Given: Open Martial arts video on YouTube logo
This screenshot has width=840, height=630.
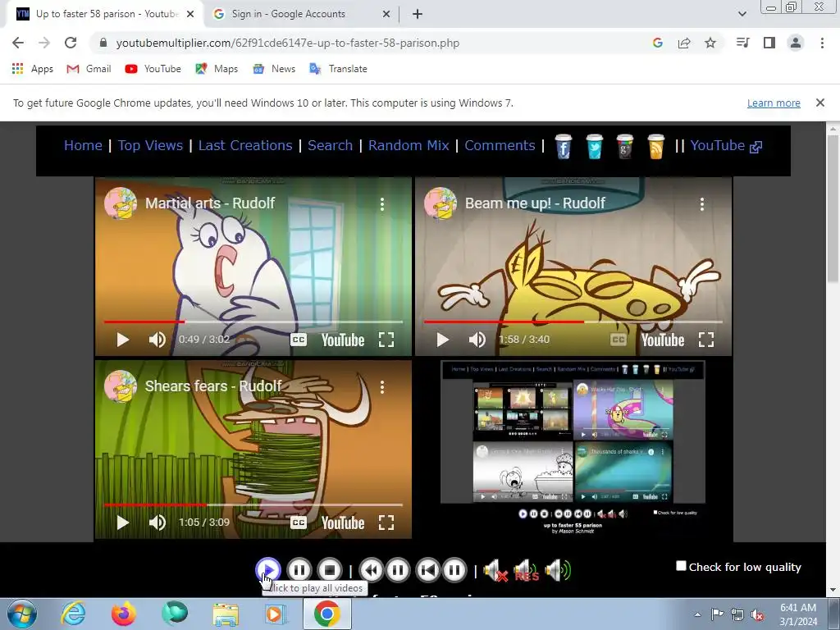Looking at the screenshot, I should tap(343, 340).
